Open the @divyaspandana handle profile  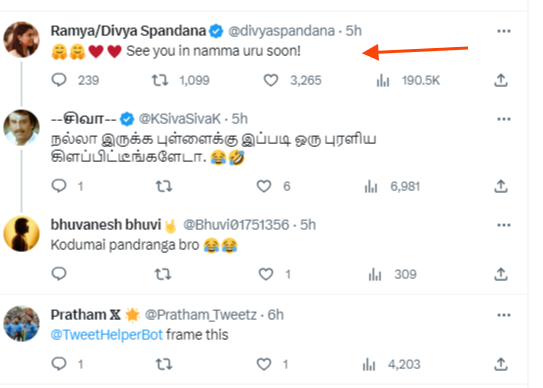point(282,31)
